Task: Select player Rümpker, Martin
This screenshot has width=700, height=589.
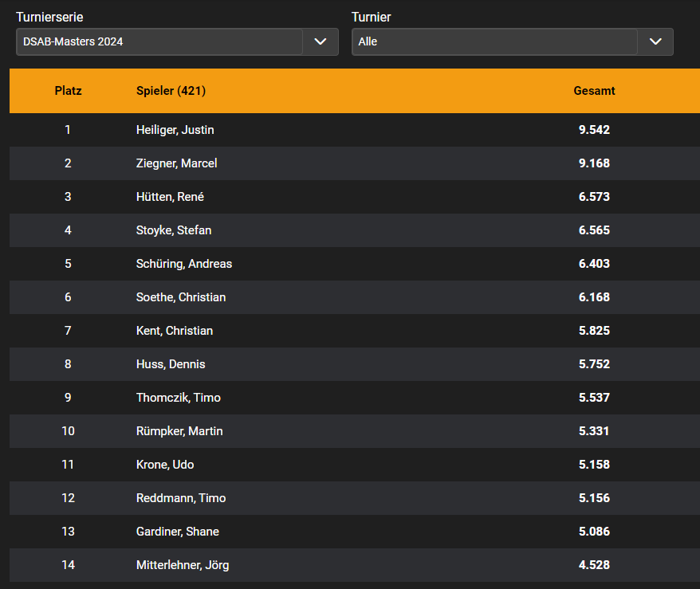Action: [179, 431]
